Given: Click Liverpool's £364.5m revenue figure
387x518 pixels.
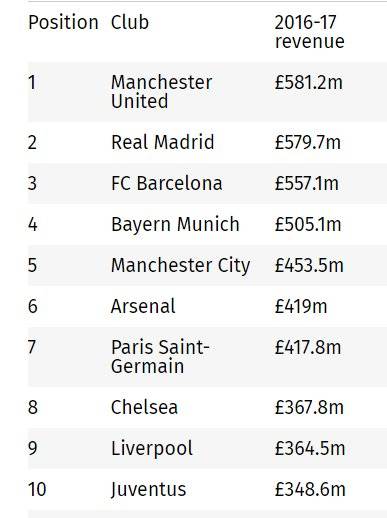Looking at the screenshot, I should [309, 448].
